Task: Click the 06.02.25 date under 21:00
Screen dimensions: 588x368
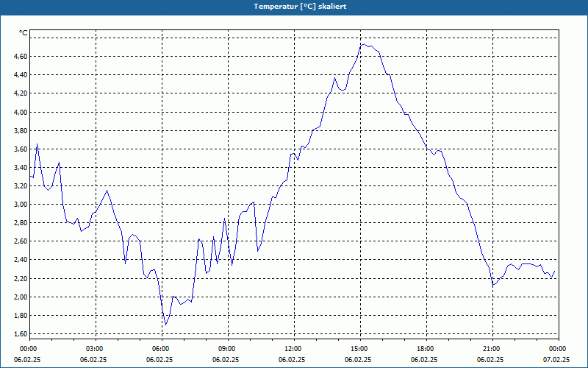Action: (x=490, y=360)
